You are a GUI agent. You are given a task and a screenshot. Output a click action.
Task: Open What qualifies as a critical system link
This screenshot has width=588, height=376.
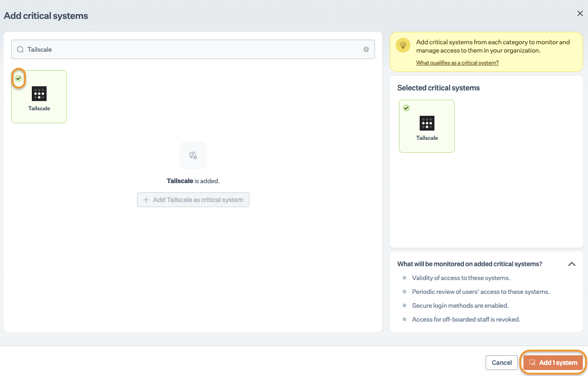tap(457, 63)
